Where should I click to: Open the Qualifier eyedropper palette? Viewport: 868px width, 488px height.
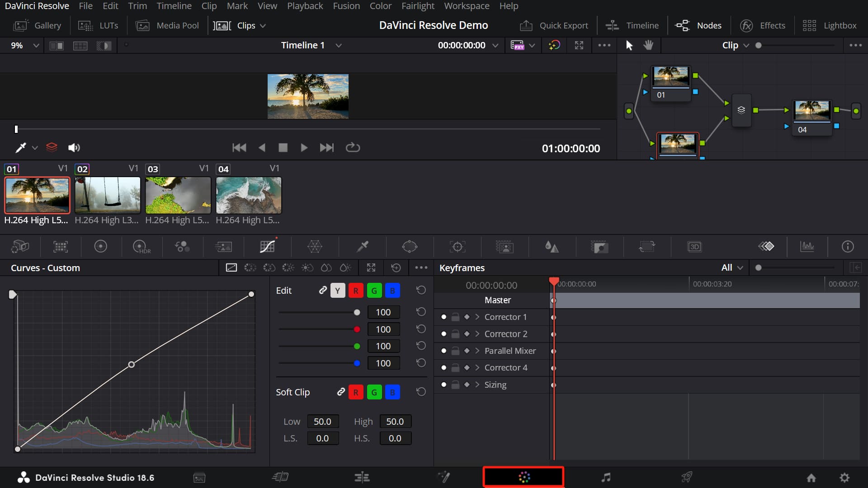point(362,247)
